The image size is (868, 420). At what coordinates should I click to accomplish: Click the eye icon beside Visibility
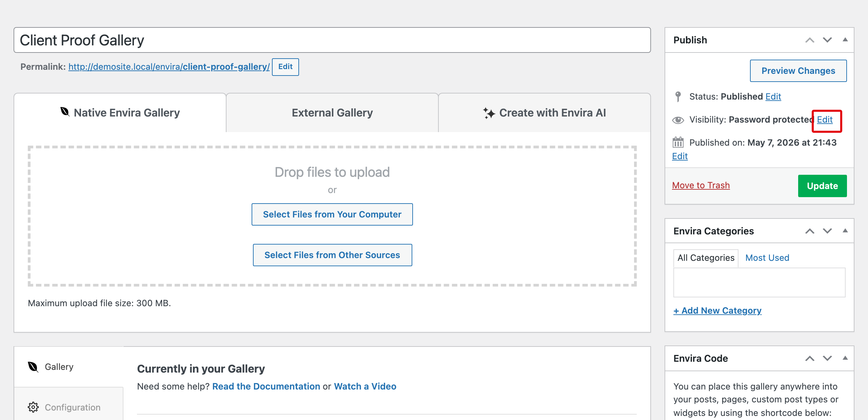coord(678,120)
